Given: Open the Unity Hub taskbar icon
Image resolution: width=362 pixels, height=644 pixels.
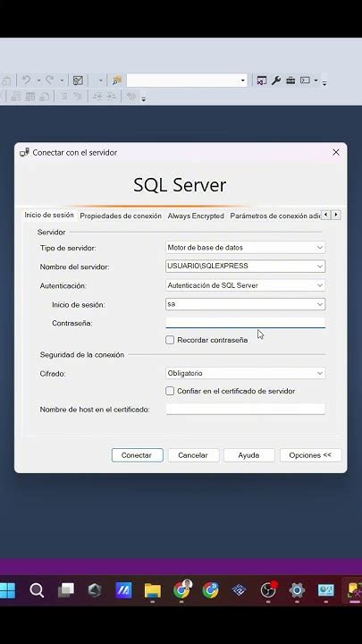Looking at the screenshot, I should pos(95,590).
